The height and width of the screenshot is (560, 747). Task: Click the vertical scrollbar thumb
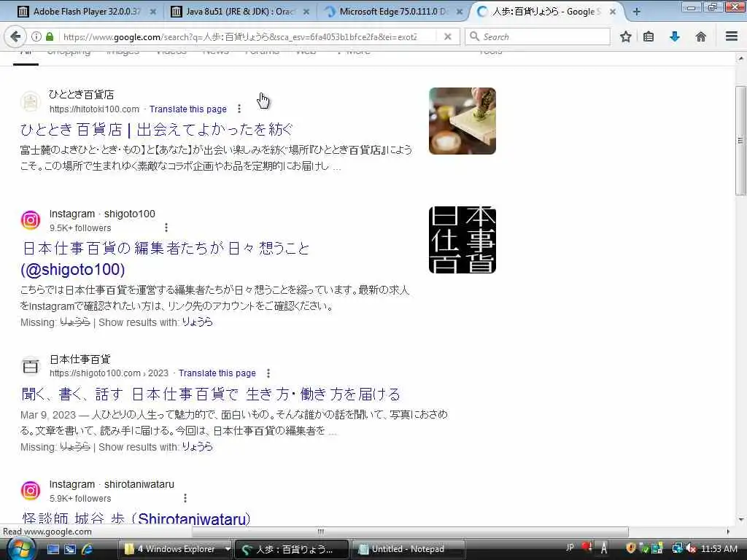click(740, 141)
